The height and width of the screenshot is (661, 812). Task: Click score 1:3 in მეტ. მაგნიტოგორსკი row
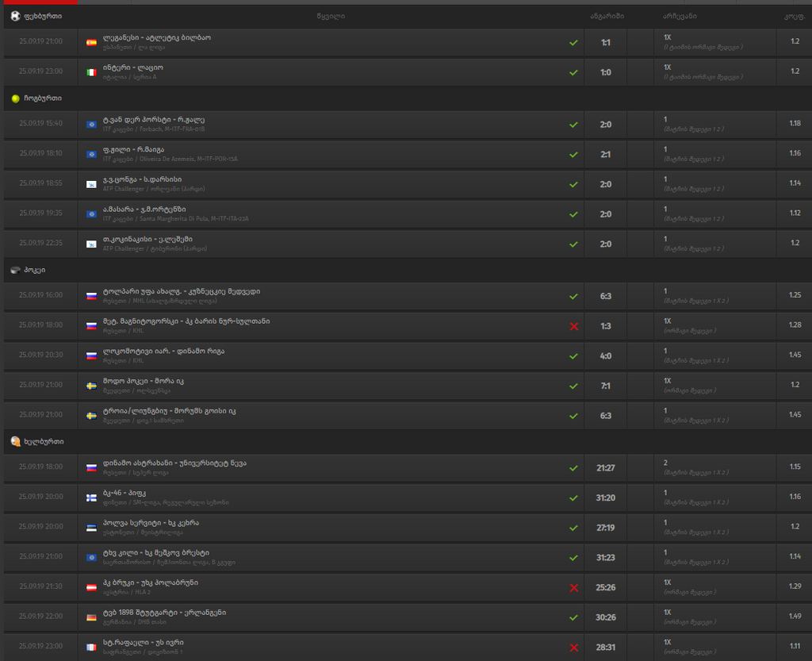coord(605,326)
